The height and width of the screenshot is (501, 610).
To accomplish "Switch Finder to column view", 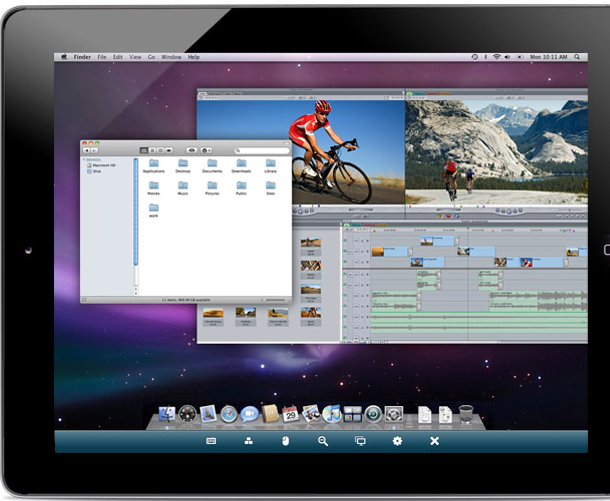I will 160,150.
